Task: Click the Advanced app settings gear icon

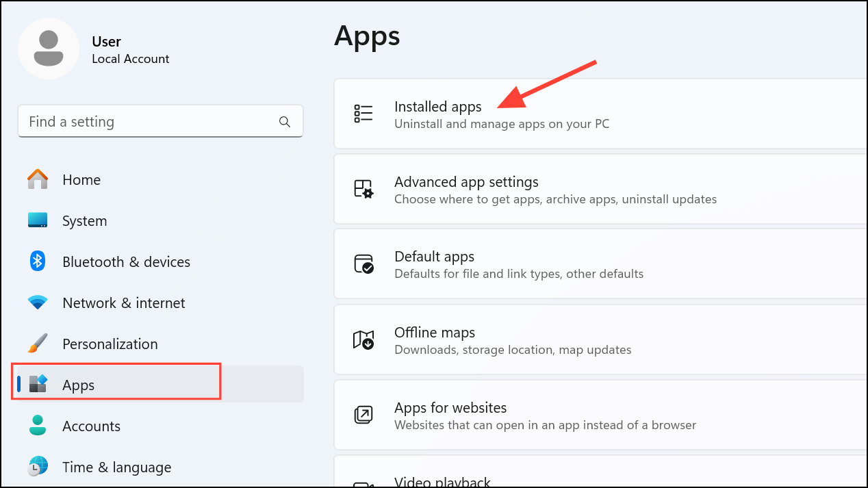Action: [363, 189]
